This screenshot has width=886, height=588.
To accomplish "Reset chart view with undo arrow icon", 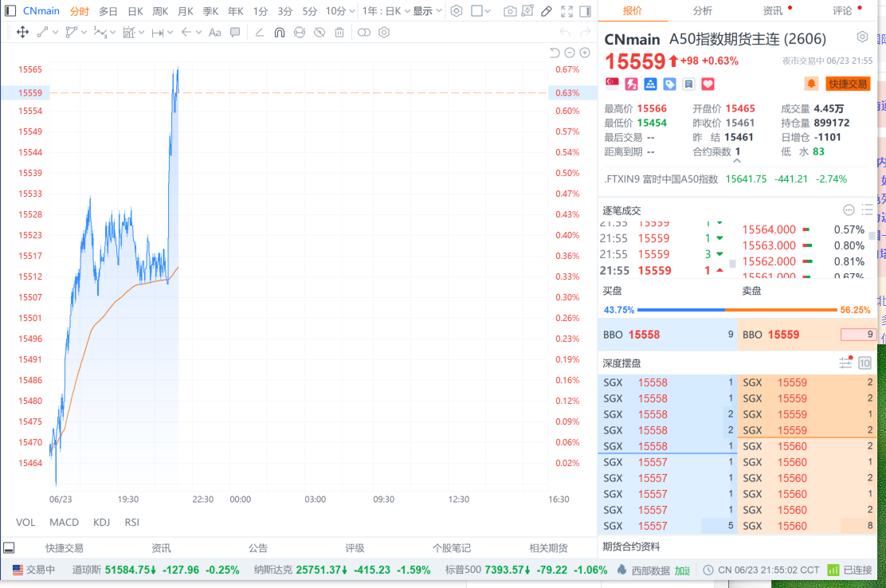I will tap(555, 53).
